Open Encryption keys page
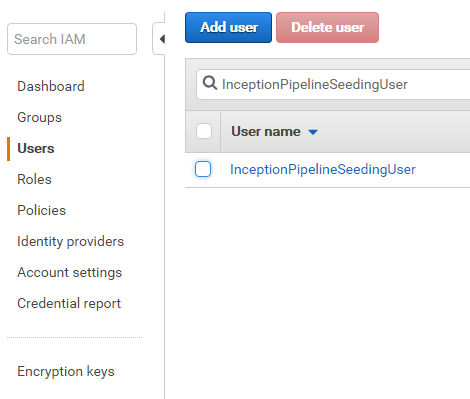470x399 pixels. pyautogui.click(x=66, y=371)
